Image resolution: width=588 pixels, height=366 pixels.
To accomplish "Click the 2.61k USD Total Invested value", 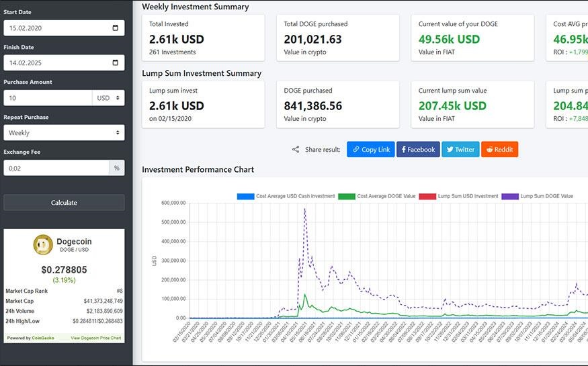I will 176,39.
